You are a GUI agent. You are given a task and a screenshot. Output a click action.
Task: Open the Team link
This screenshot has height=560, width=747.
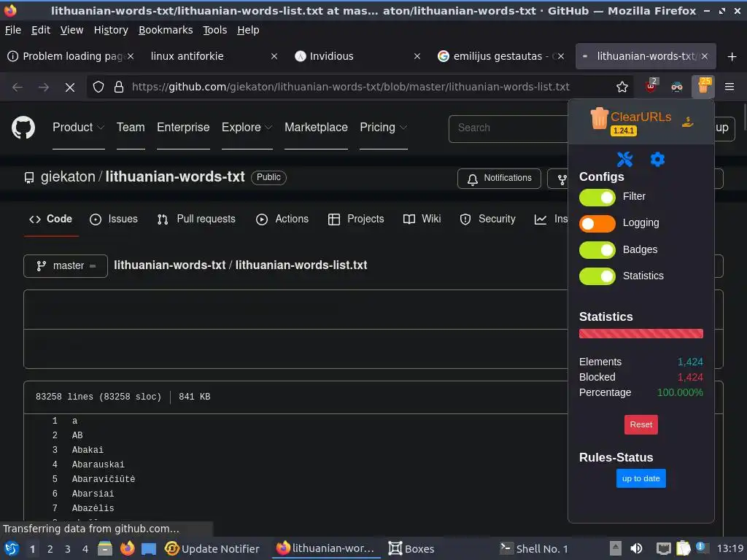click(x=131, y=127)
